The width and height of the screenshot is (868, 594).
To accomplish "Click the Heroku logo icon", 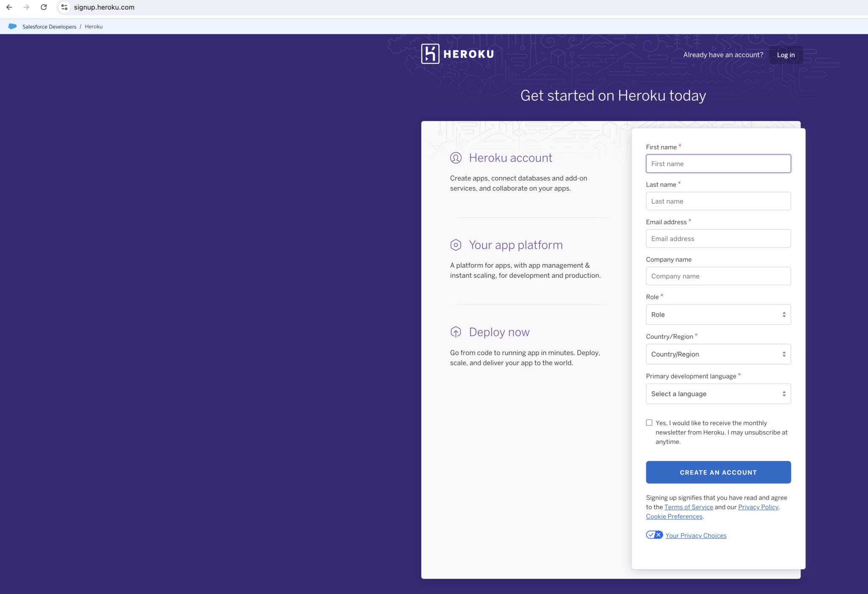I will (x=430, y=54).
